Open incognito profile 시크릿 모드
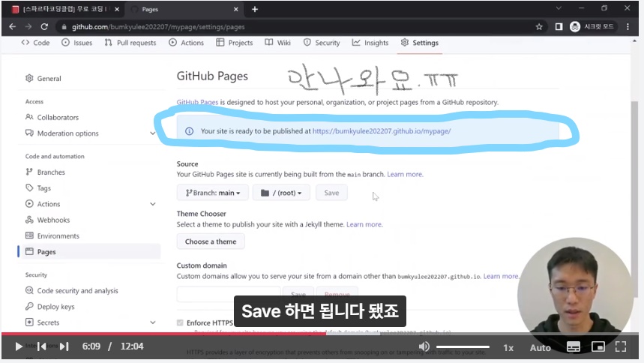Image resolution: width=644 pixels, height=363 pixels. click(592, 27)
